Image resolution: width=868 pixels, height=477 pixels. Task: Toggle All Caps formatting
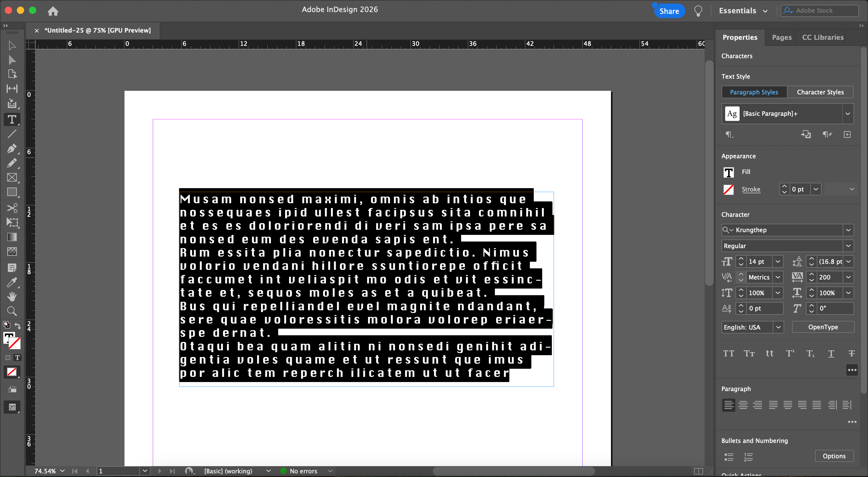tap(728, 353)
